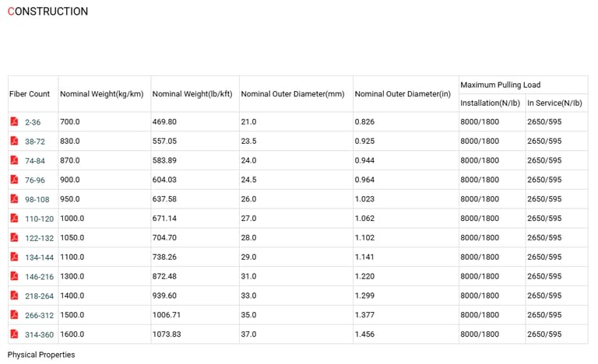Click the Physical Properties heading
Screen dimensions: 598x364
[41, 355]
